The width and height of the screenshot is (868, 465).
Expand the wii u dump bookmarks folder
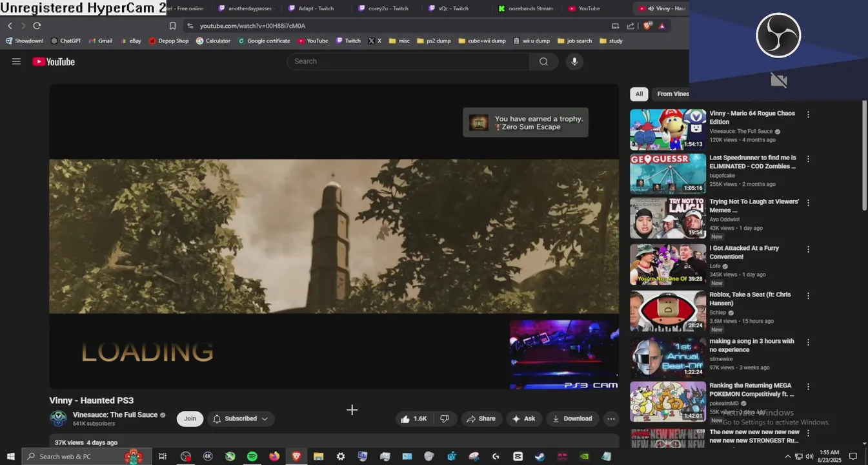click(532, 41)
